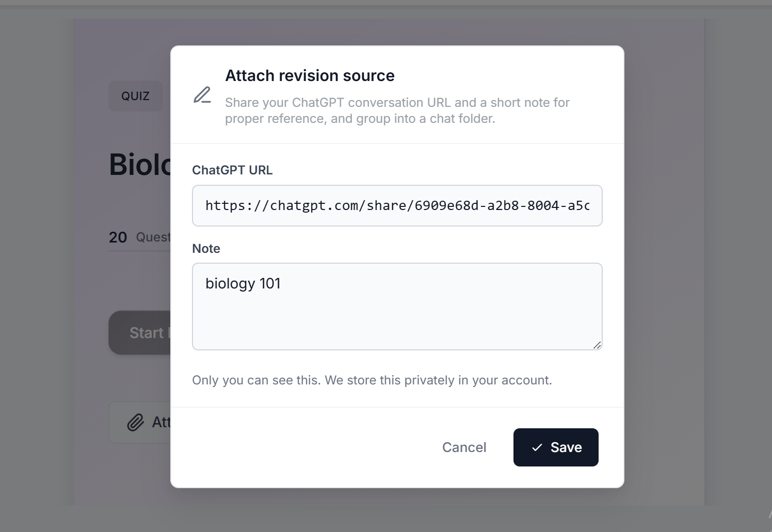
Task: Click the checkmark icon inside the Save button
Action: pyautogui.click(x=537, y=447)
